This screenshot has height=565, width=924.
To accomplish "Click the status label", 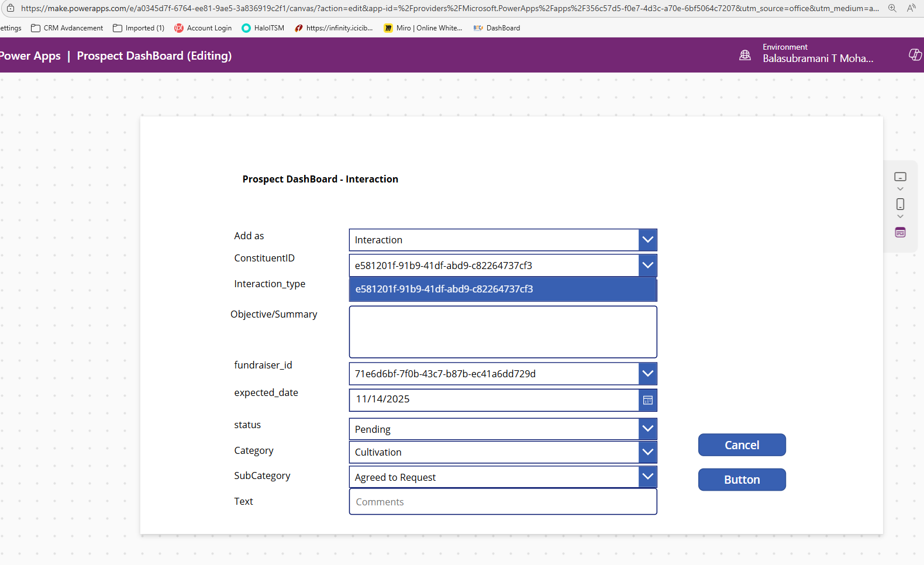I will pos(247,425).
